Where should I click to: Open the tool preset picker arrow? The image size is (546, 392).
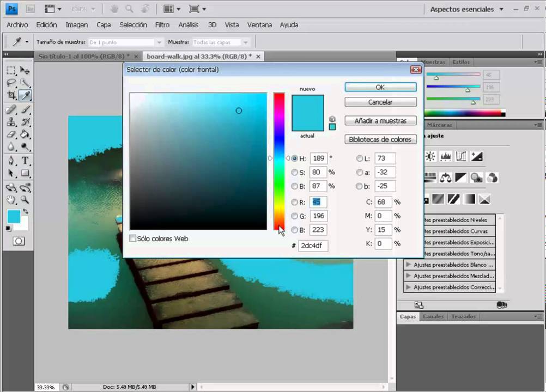27,42
